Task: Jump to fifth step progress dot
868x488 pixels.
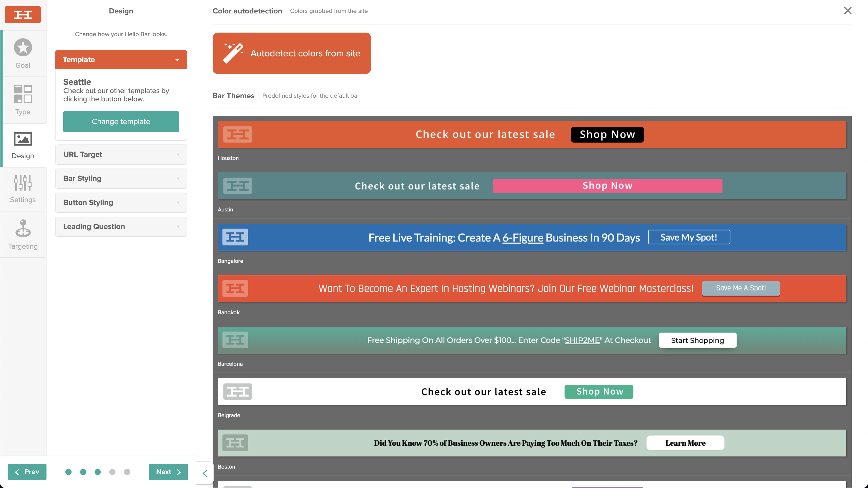Action: point(127,472)
